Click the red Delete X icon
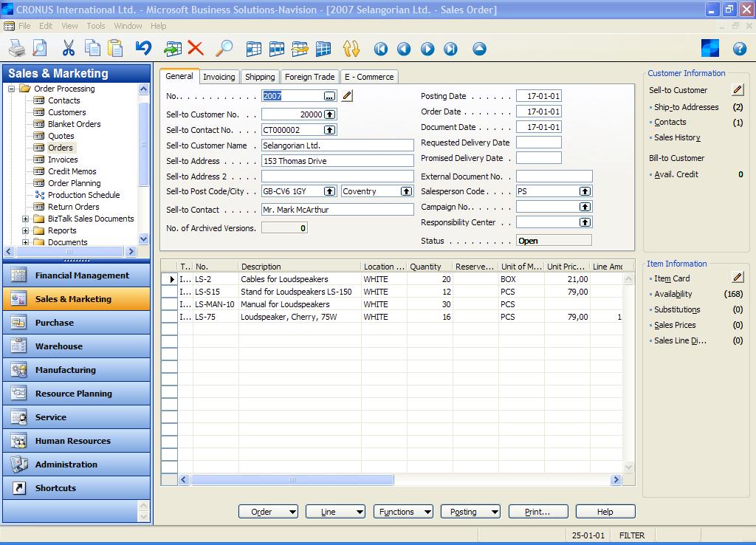The height and width of the screenshot is (545, 756). point(195,48)
